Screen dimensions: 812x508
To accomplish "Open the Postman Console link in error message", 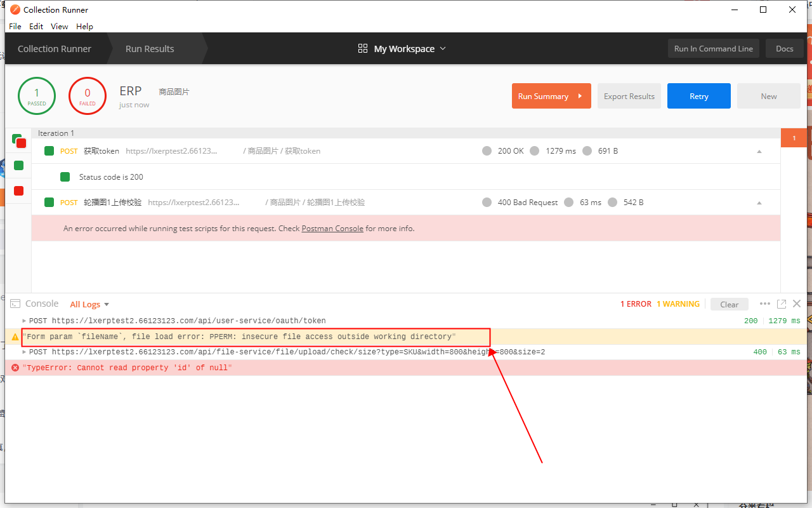I will [x=332, y=228].
